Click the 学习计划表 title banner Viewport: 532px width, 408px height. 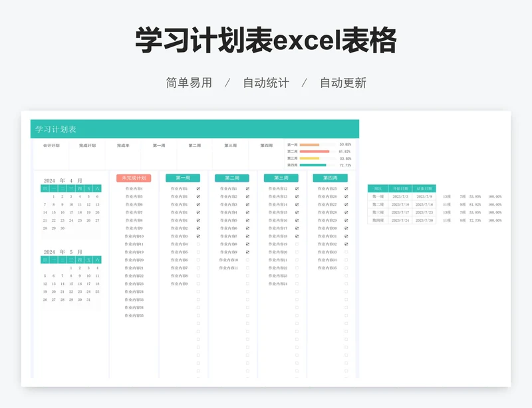tap(195, 128)
